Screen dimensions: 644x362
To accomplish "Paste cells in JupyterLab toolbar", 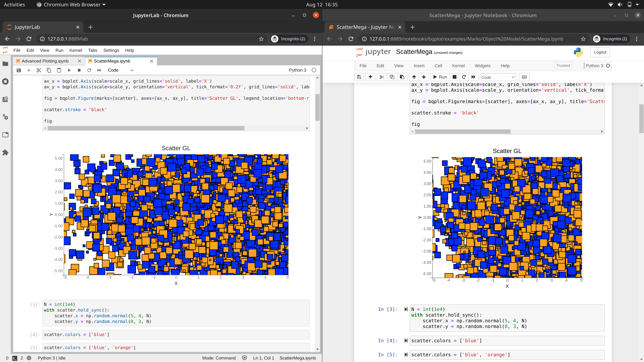I will 59,70.
